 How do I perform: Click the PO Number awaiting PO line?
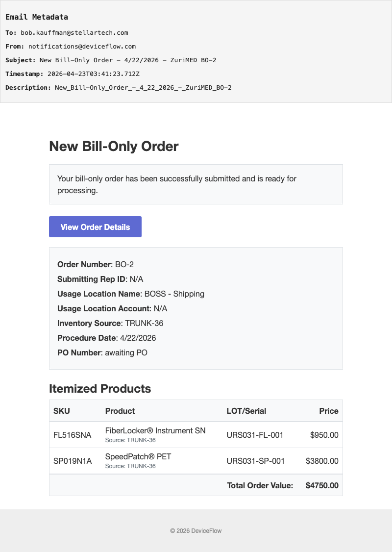pyautogui.click(x=102, y=353)
